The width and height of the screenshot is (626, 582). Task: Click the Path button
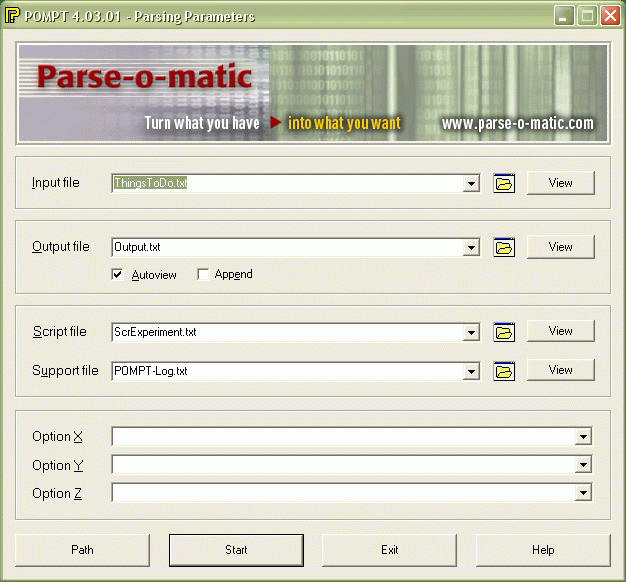click(82, 550)
